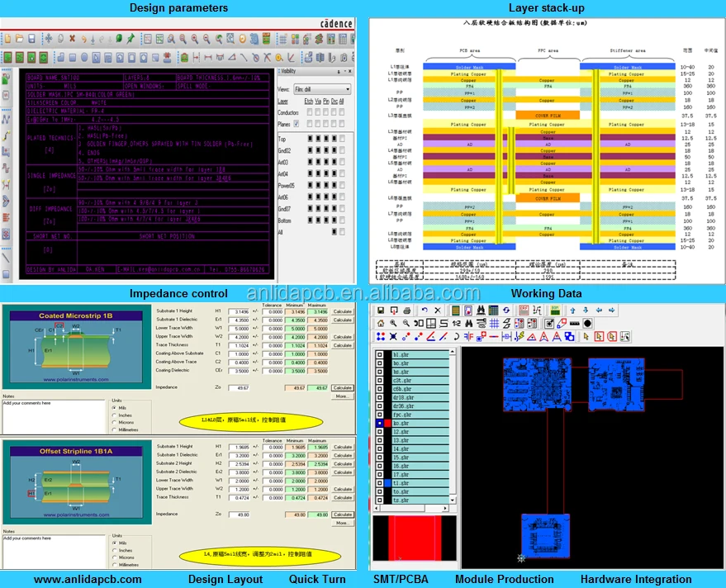Click the Etch column header in Visibility panel

coord(309,101)
